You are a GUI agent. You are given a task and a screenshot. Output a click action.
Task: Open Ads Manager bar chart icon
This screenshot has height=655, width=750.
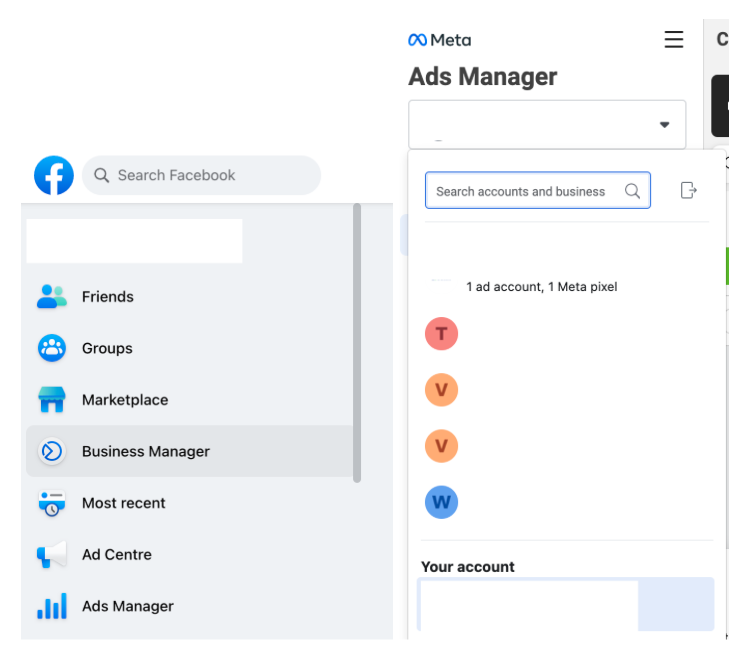tap(51, 606)
